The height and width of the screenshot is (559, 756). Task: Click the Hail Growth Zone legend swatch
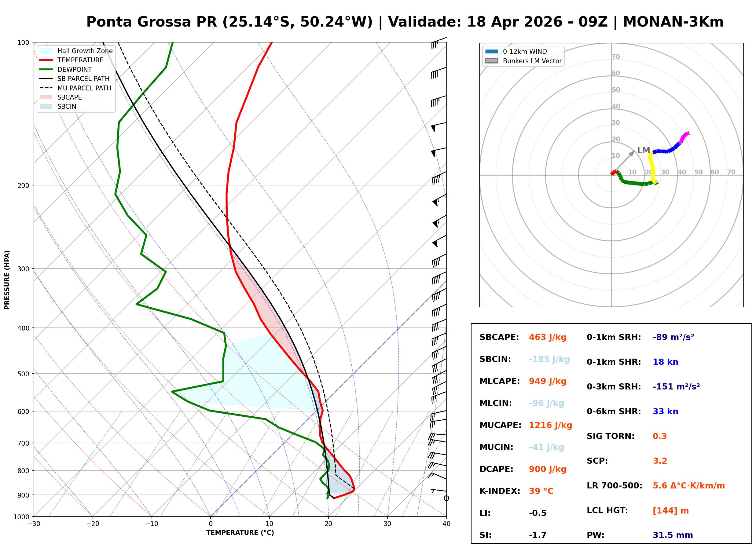pyautogui.click(x=46, y=51)
